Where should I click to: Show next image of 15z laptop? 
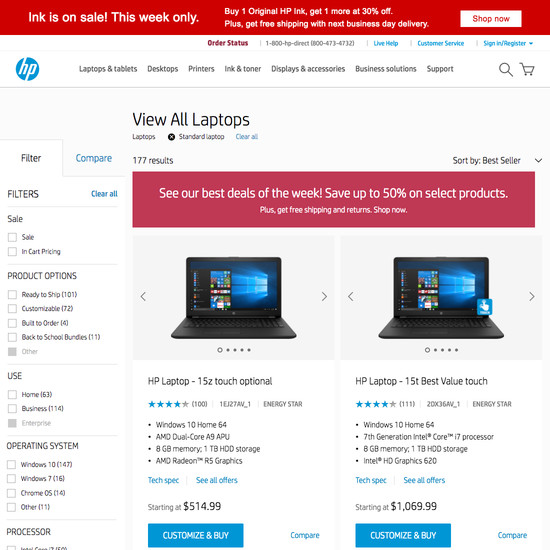[324, 297]
